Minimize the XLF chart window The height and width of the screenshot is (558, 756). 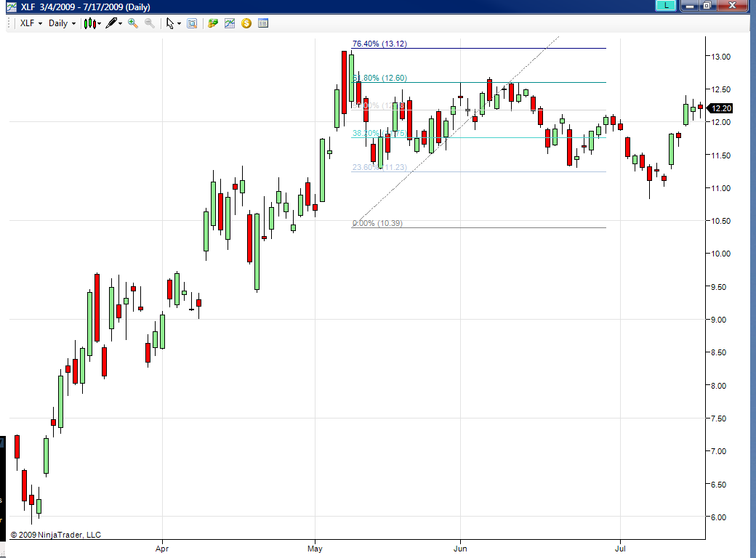(x=690, y=5)
